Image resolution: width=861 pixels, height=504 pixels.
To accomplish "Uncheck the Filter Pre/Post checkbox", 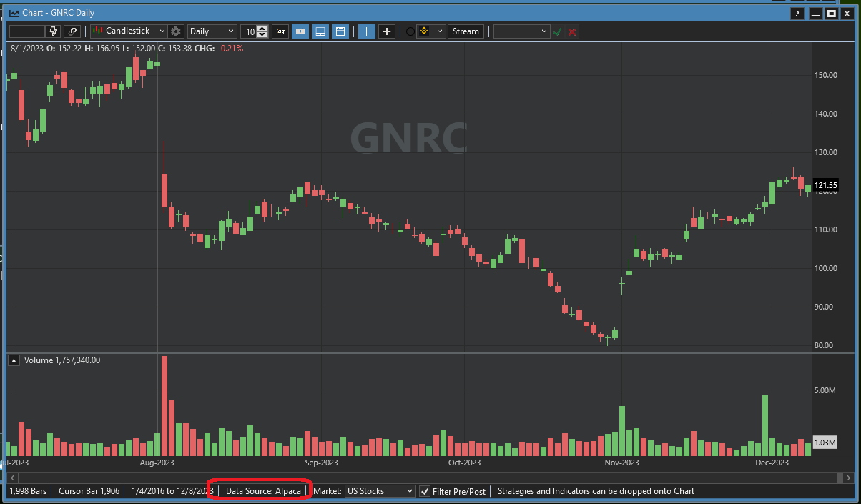I will (x=425, y=491).
